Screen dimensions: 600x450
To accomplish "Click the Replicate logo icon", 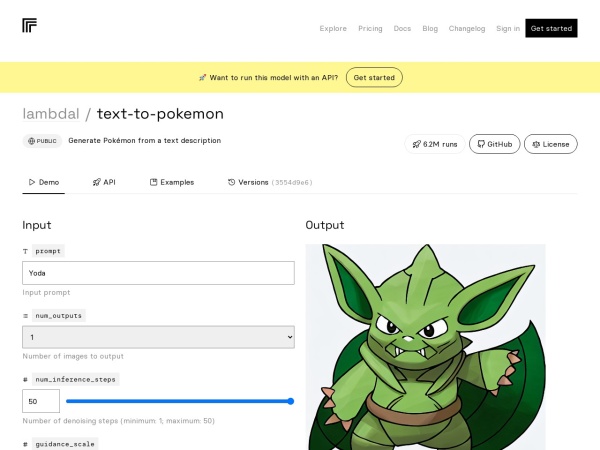I will click(x=29, y=26).
